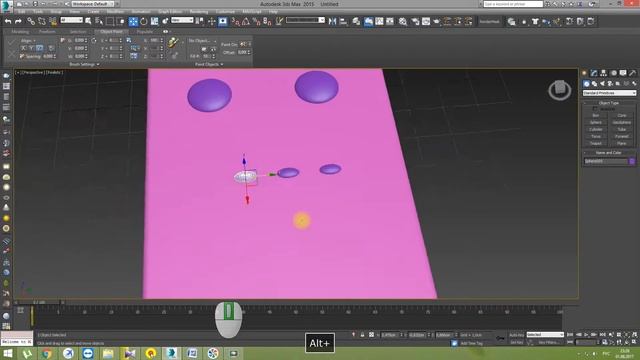640x360 pixels.
Task: Undo the last action in main toolbar
Action: 8,21
